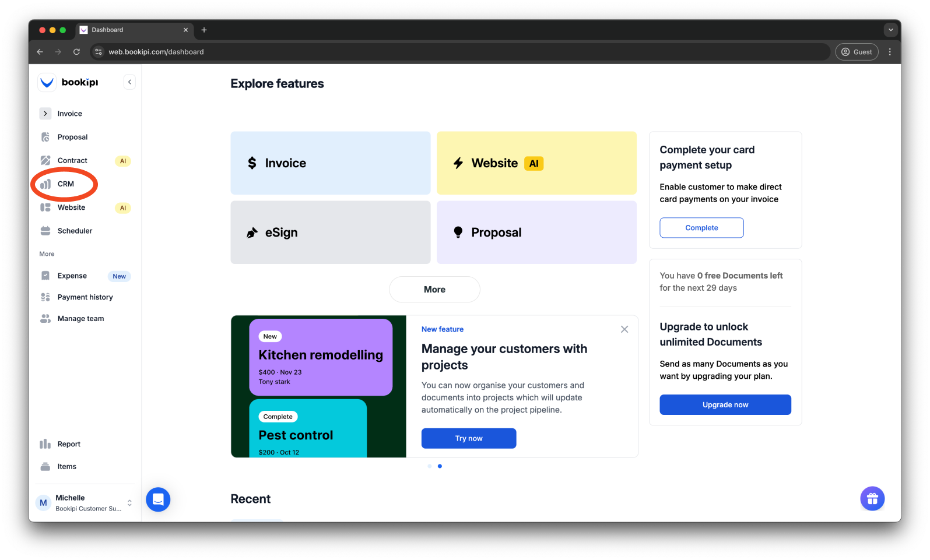Click the Website sidebar icon
This screenshot has height=560, width=930.
pyautogui.click(x=45, y=207)
